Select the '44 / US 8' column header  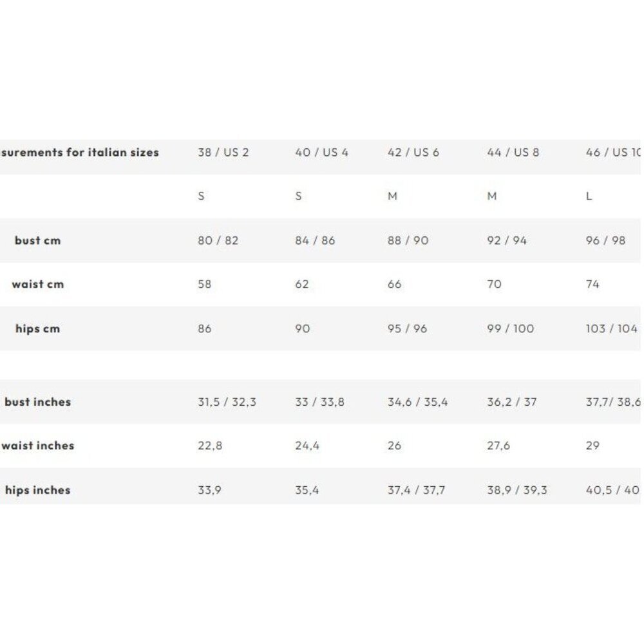click(x=513, y=153)
